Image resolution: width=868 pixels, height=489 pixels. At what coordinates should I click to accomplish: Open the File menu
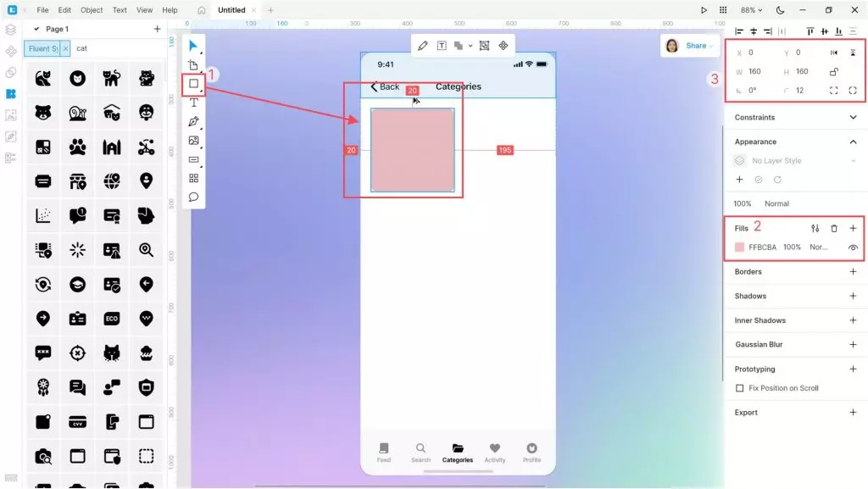click(42, 10)
